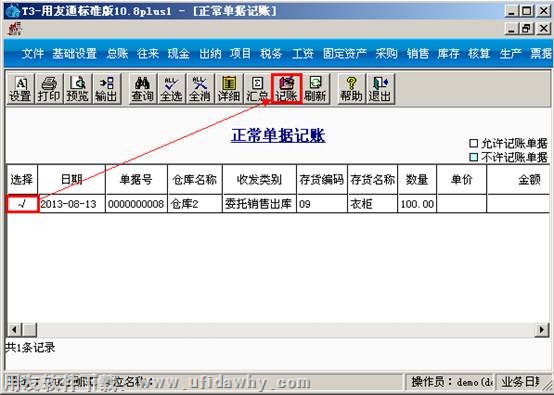Click the 允许记账单据 legend box
This screenshot has width=554, height=395.
[473, 143]
